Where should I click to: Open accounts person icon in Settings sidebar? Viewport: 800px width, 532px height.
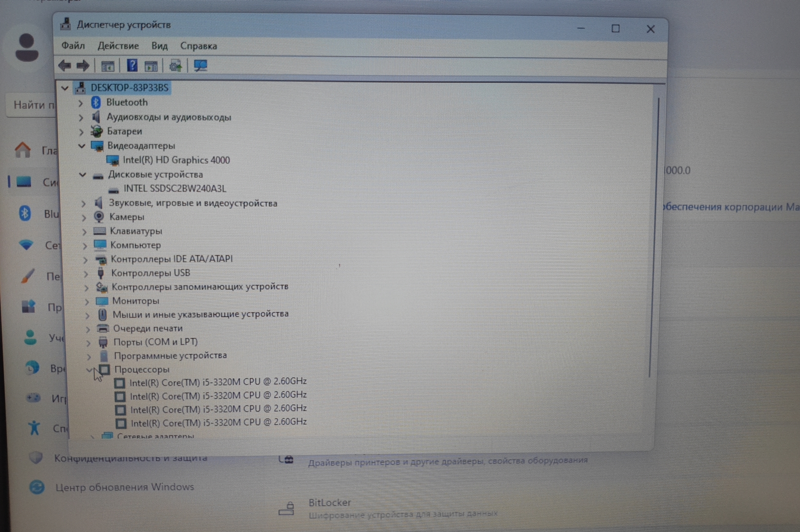click(x=31, y=337)
